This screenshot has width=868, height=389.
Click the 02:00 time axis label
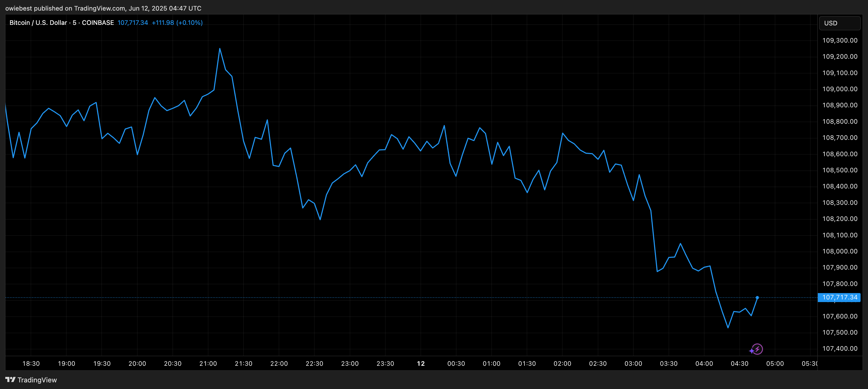tap(562, 363)
